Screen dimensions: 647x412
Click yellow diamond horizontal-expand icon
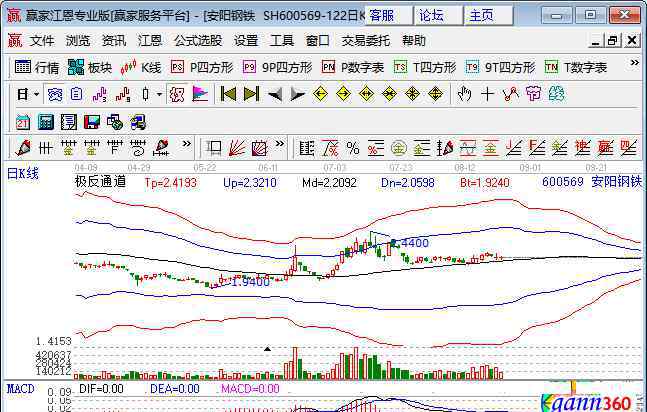[366, 95]
